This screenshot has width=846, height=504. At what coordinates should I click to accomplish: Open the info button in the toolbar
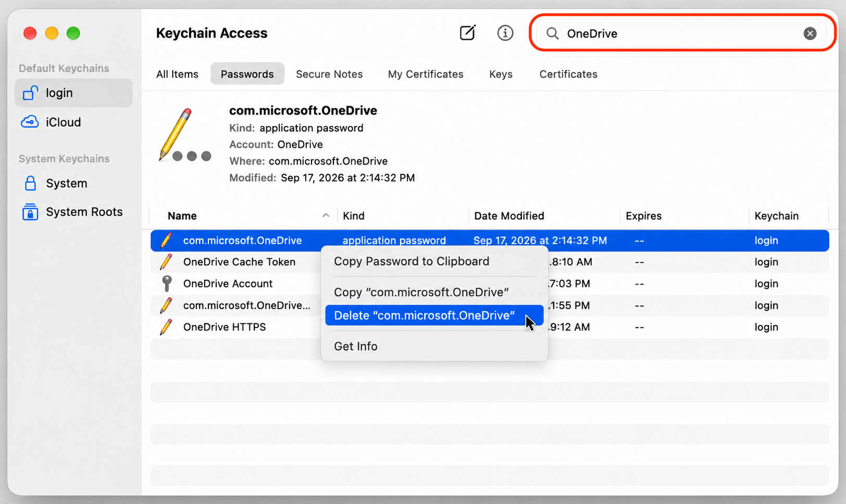click(x=505, y=33)
